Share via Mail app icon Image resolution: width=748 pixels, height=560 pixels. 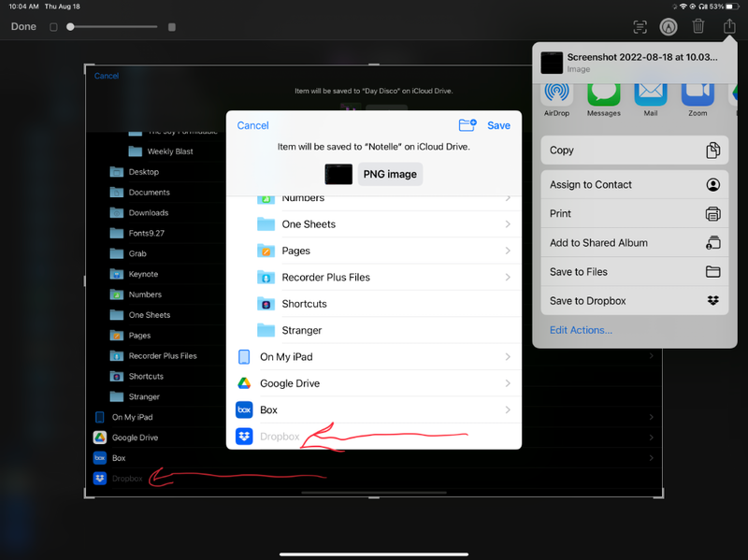(650, 94)
